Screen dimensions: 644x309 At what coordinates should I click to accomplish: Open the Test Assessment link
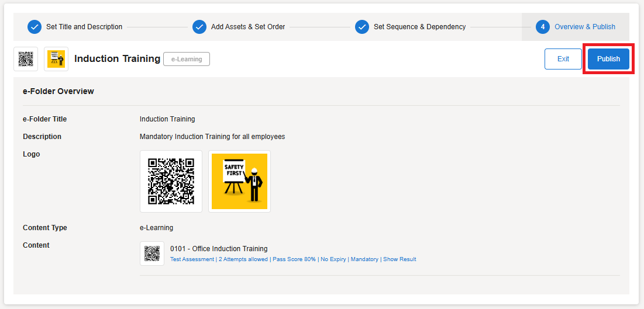tap(192, 259)
